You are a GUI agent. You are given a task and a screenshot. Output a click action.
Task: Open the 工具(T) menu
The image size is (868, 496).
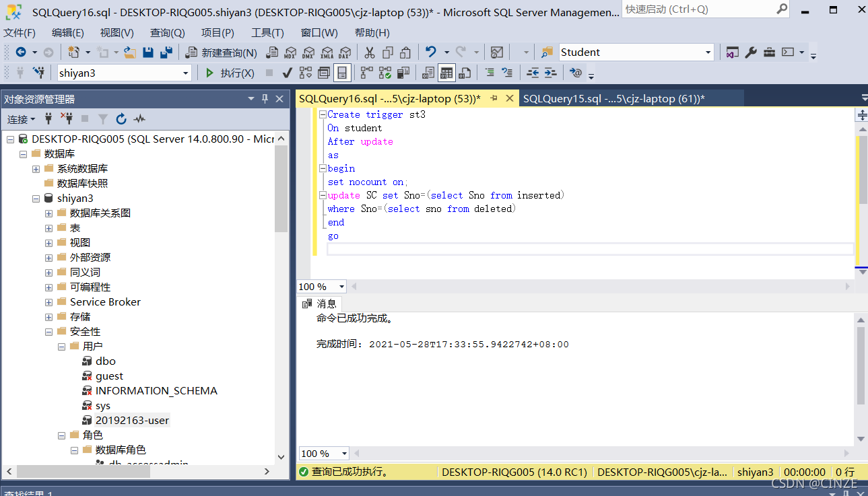coord(267,33)
